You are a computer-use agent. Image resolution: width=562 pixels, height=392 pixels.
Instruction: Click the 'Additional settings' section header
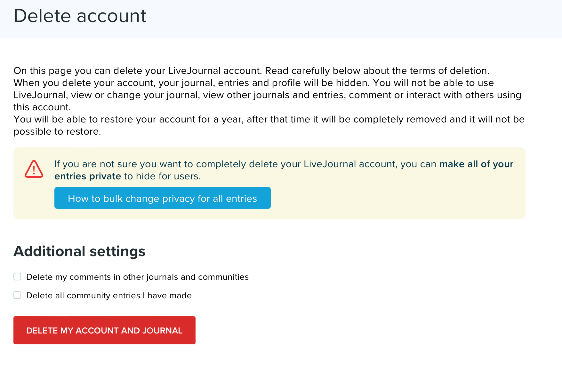point(79,251)
